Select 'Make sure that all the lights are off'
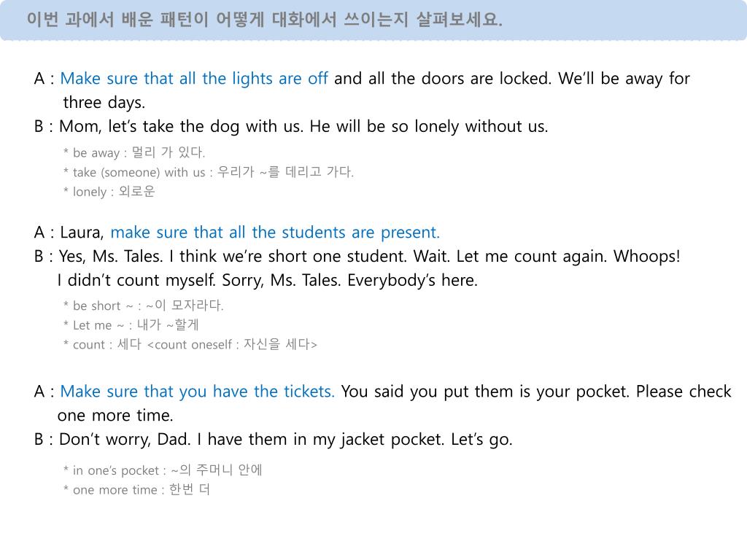Screen dimensions: 747x560 pyautogui.click(x=194, y=79)
